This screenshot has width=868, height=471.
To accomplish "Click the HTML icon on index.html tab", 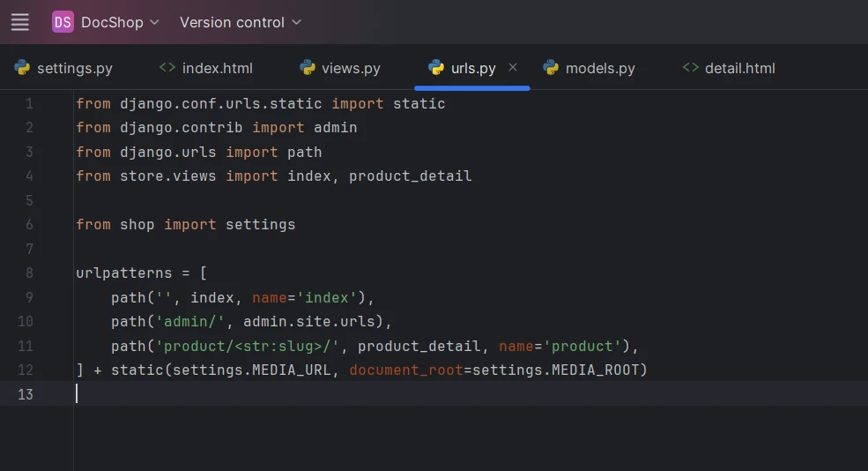I will 167,68.
